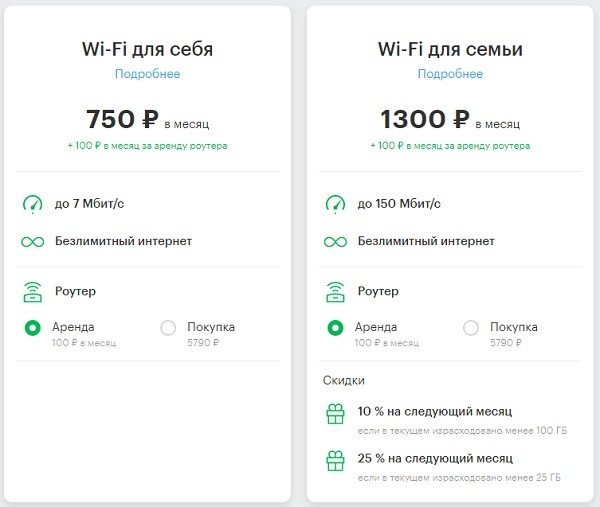Select Аренда radio in the Wi-Fi для семьи plan
This screenshot has height=507, width=600.
pos(335,328)
